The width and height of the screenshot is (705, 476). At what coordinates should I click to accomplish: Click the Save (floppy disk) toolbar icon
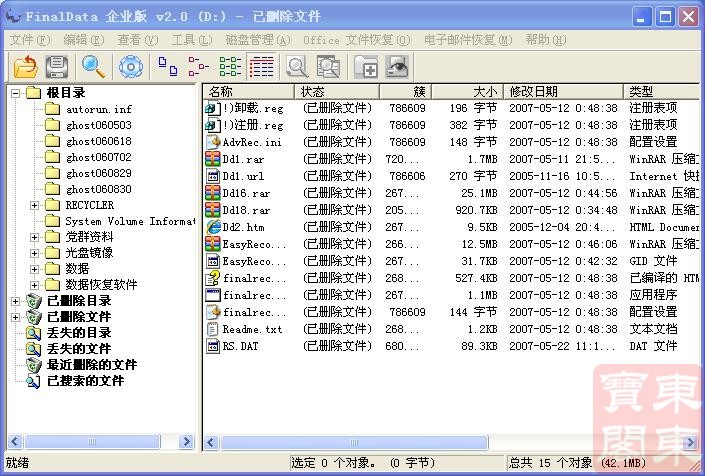pyautogui.click(x=57, y=67)
